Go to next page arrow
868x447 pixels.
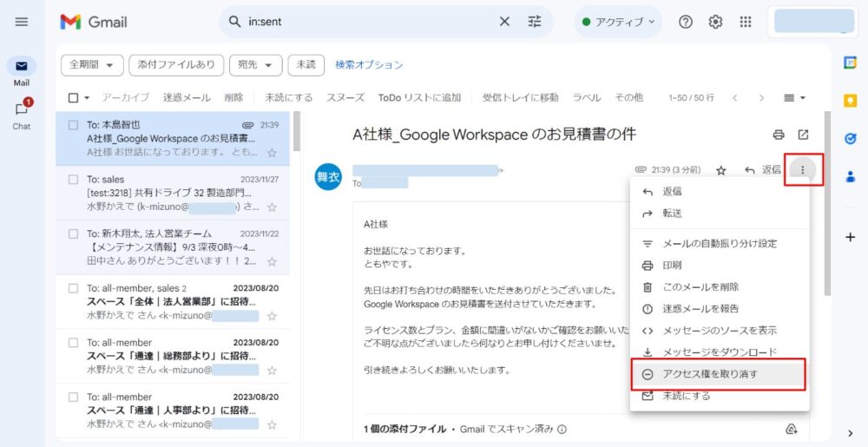[x=762, y=98]
